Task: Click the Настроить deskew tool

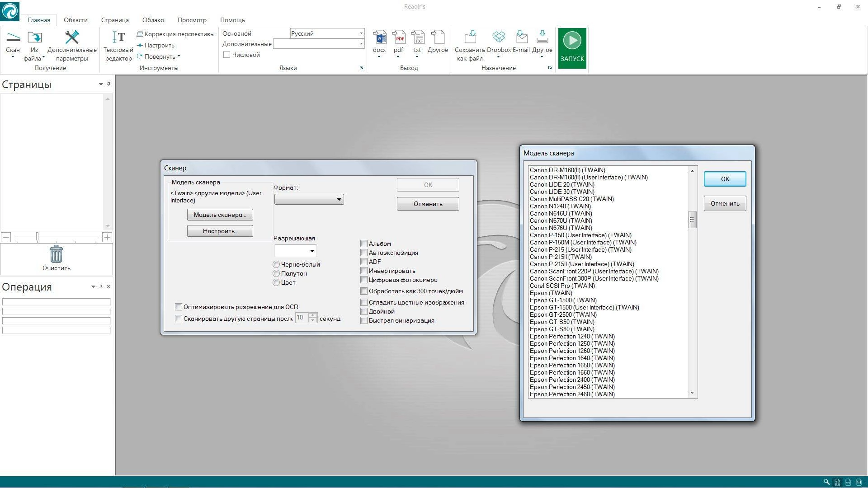Action: coord(156,45)
